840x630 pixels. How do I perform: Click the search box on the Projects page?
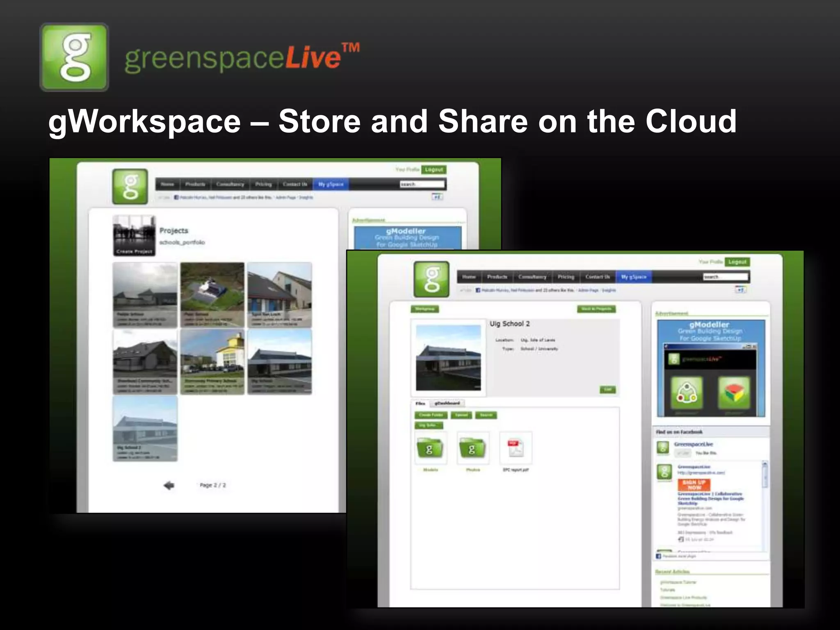(x=422, y=184)
